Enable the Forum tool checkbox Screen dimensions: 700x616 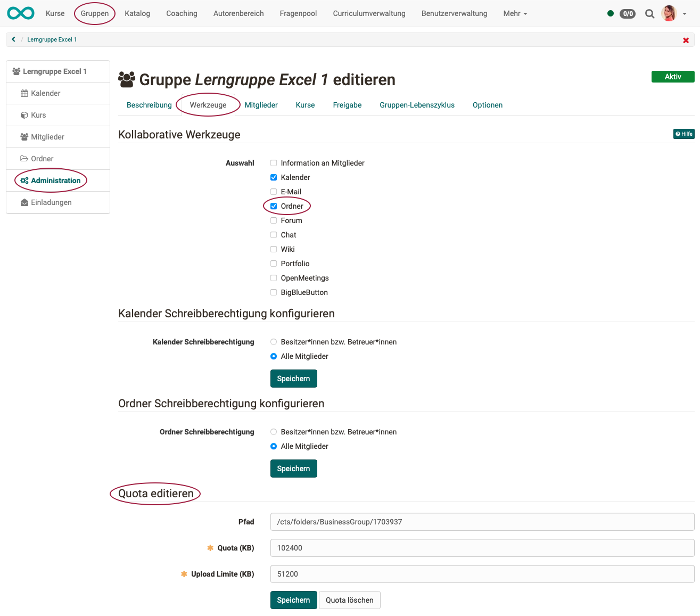click(274, 220)
